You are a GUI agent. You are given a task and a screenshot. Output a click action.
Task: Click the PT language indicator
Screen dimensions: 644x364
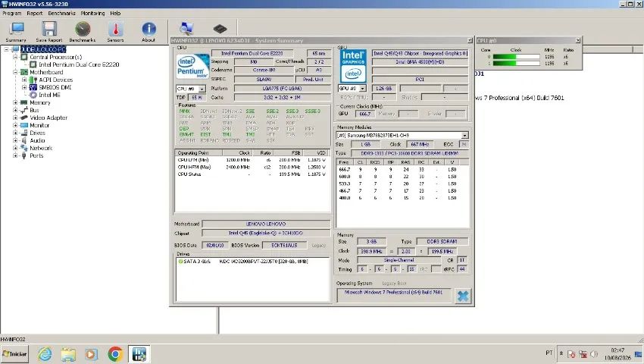pos(549,353)
